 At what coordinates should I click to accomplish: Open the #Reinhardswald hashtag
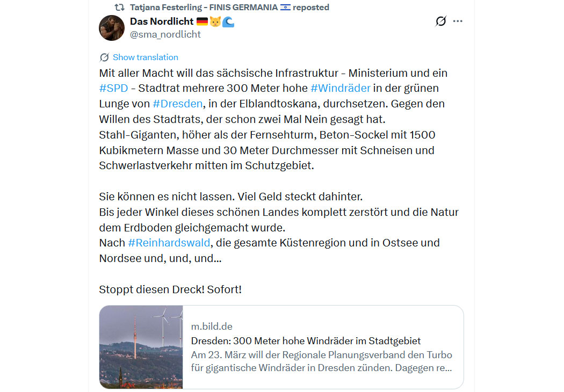[169, 243]
